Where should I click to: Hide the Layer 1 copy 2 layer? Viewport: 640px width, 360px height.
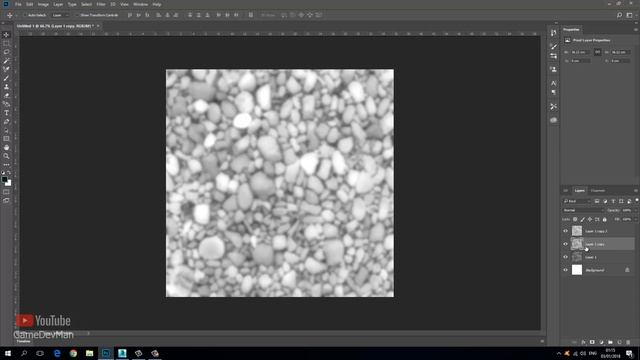565,231
